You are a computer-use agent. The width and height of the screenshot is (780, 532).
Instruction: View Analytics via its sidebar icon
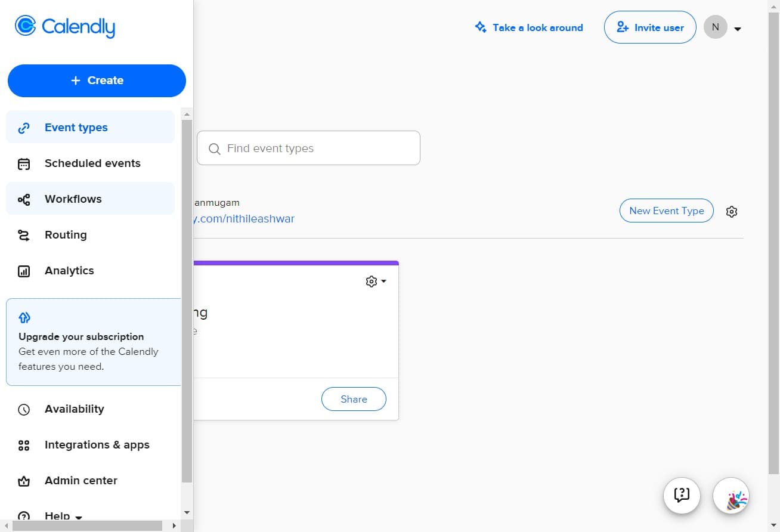click(x=23, y=271)
